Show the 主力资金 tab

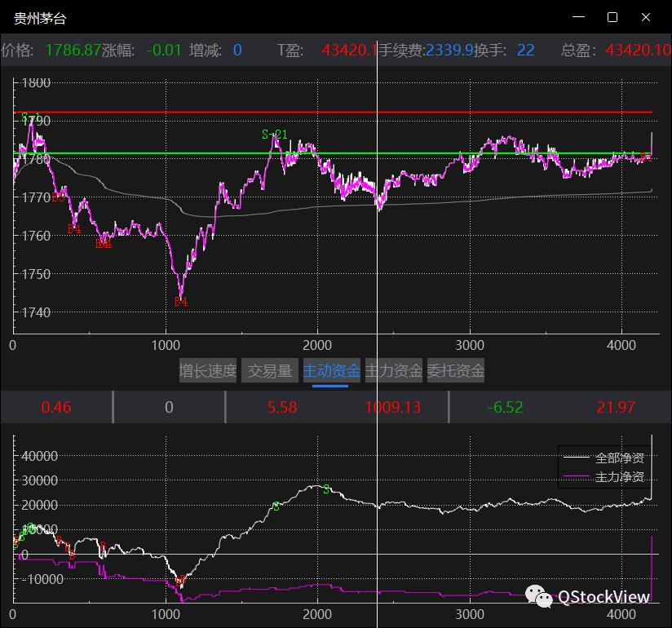[x=394, y=371]
